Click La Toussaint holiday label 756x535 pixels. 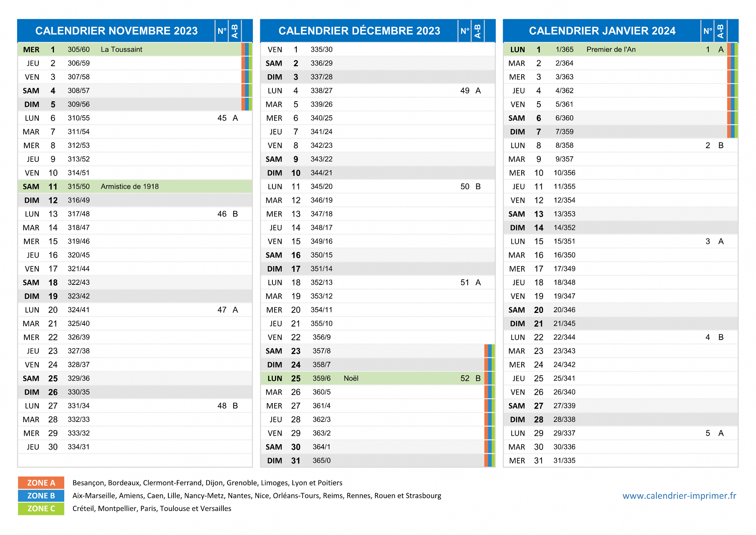click(121, 50)
